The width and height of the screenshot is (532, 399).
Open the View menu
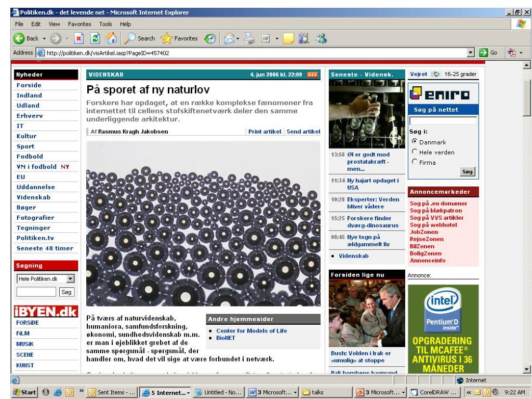[54, 24]
